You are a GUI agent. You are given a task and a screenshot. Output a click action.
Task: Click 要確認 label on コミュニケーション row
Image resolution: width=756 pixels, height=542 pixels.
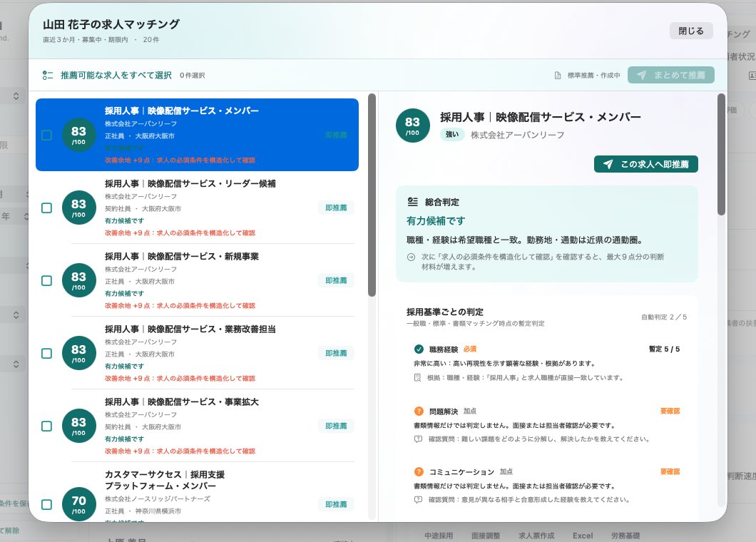670,471
